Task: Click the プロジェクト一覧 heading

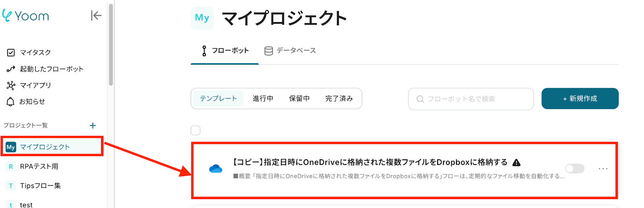Action: (26, 126)
